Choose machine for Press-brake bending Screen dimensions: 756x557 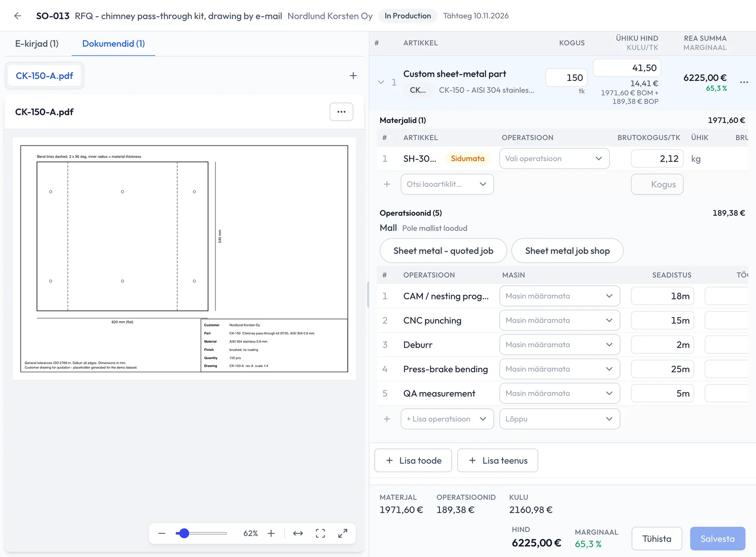559,369
